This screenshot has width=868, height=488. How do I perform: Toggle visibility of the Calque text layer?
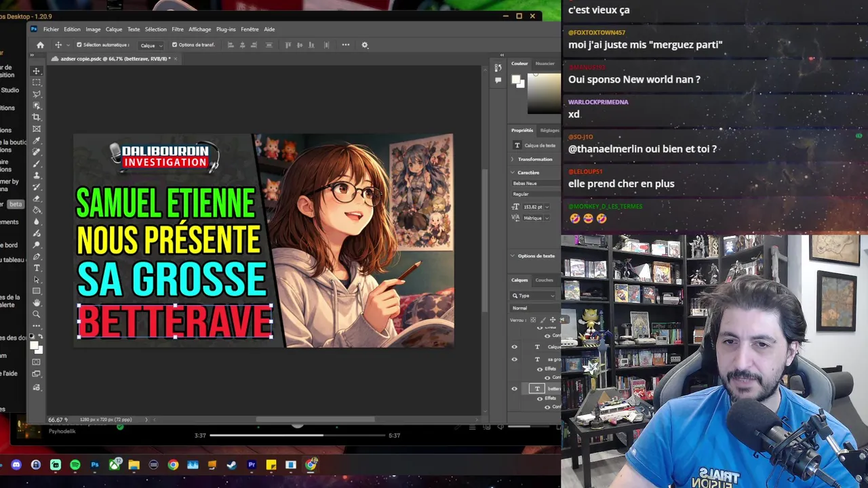[514, 346]
